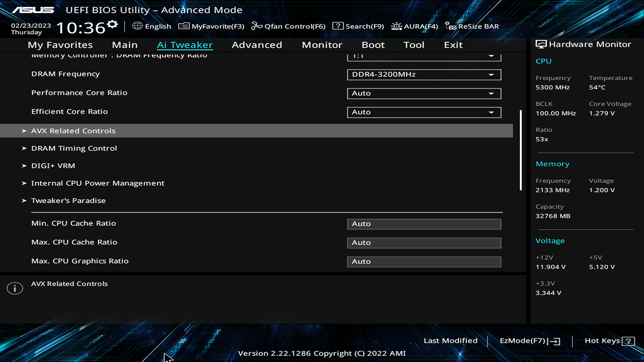This screenshot has height=362, width=644.
Task: Expand Tweaker's Paradise arrow
Action: [24, 200]
